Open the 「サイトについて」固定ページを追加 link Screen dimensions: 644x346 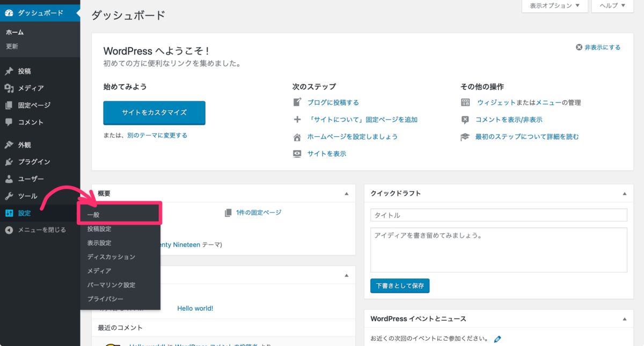coord(362,120)
